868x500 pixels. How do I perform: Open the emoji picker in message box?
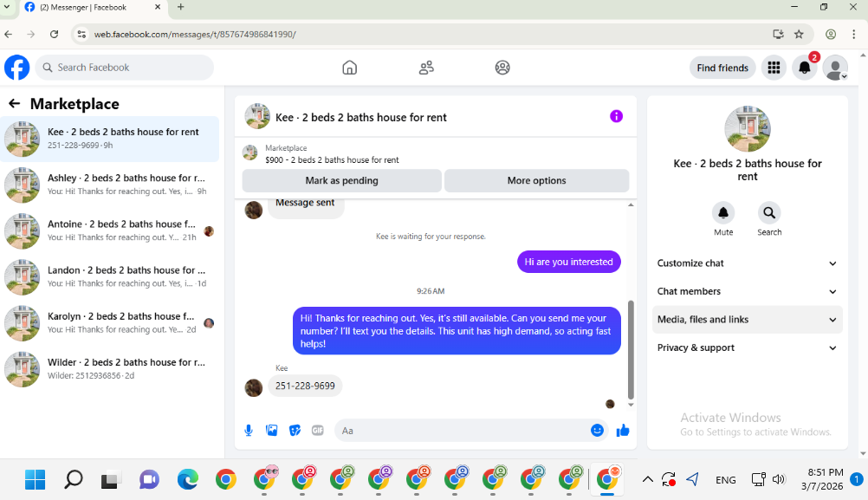tap(597, 430)
